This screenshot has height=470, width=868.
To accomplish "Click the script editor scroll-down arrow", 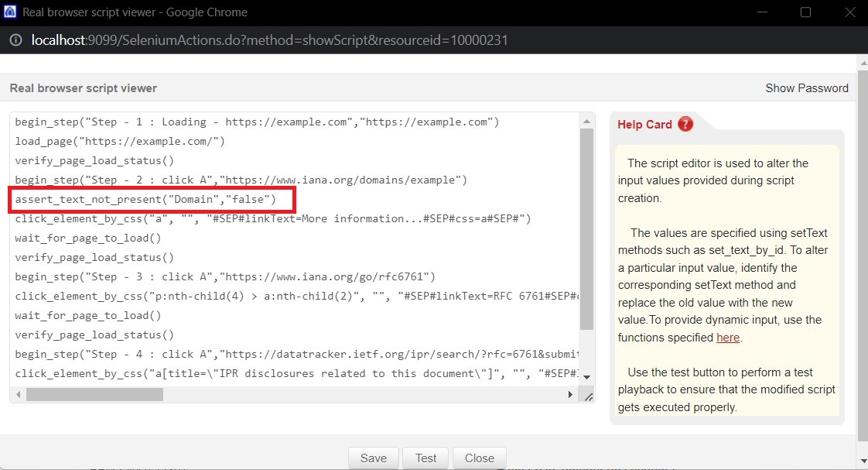I will tap(586, 376).
